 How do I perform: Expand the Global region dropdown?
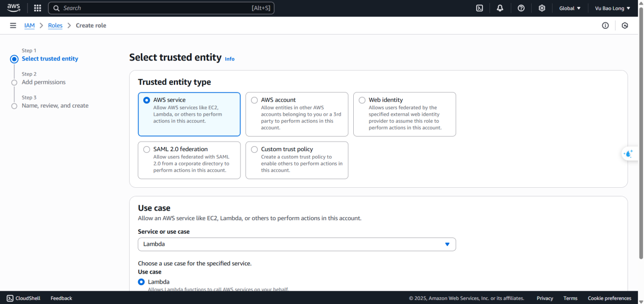click(x=570, y=8)
